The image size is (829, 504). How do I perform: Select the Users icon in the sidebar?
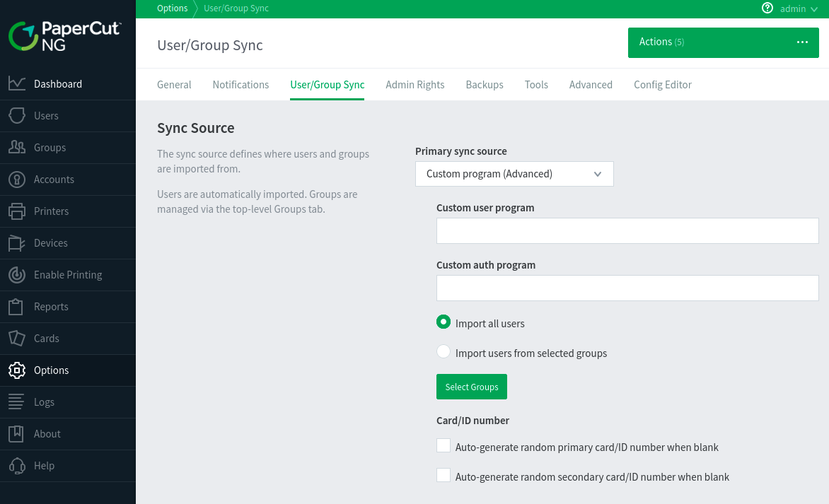pos(17,115)
